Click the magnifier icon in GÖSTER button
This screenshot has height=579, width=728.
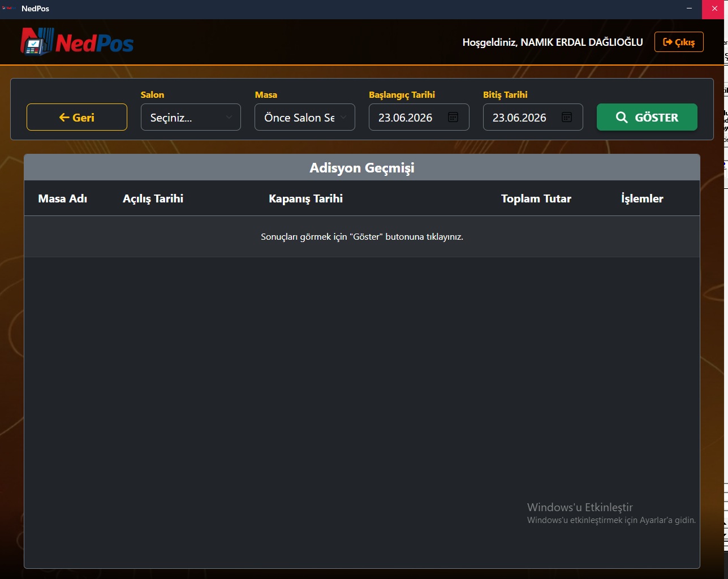622,117
